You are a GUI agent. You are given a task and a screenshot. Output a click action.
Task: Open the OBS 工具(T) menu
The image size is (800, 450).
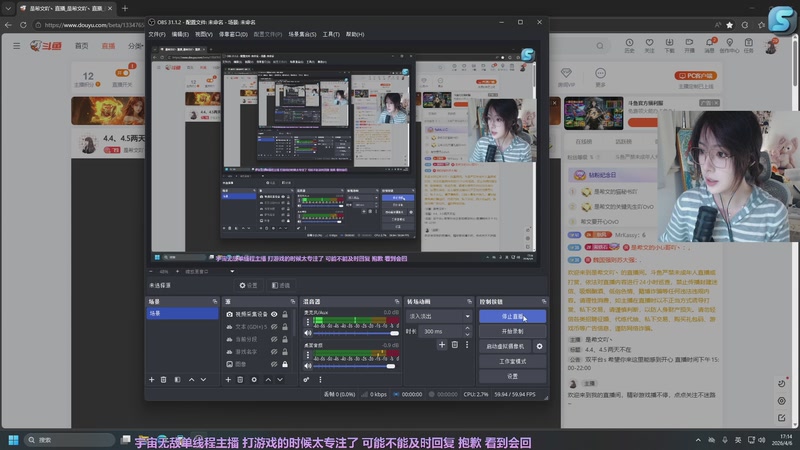point(331,35)
